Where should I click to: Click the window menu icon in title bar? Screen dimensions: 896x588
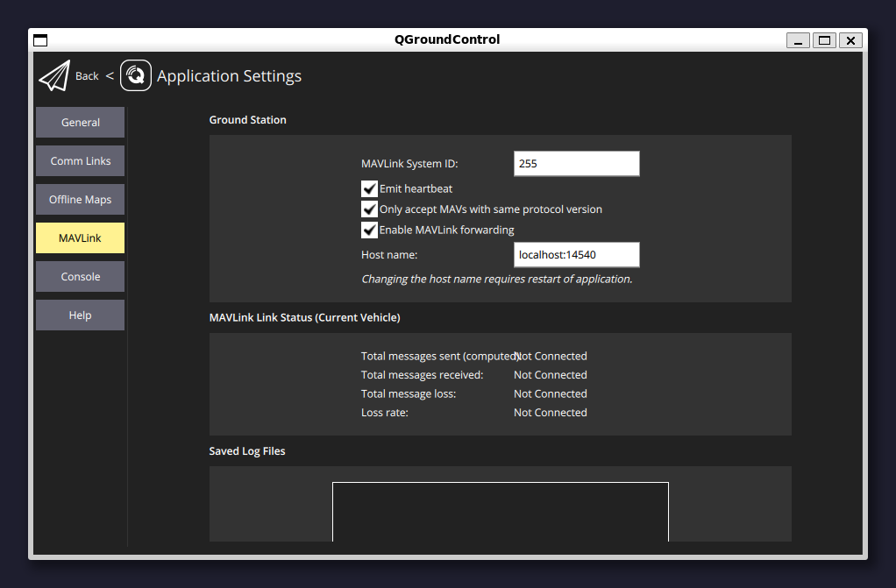click(40, 40)
